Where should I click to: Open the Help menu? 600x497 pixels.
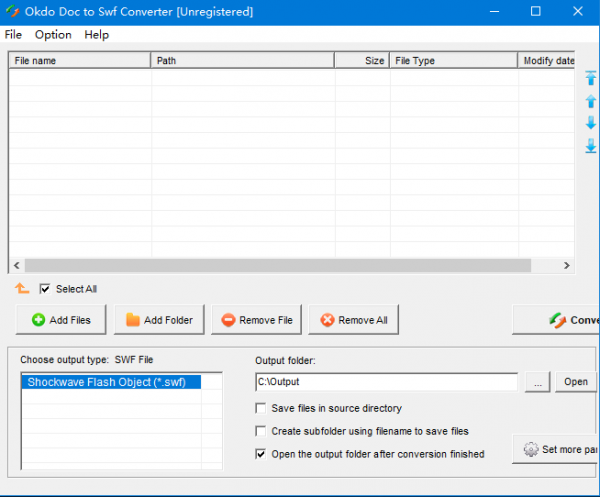pyautogui.click(x=96, y=35)
